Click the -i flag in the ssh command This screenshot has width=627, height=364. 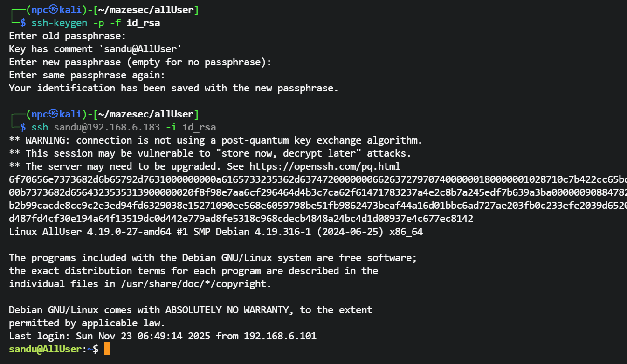171,127
